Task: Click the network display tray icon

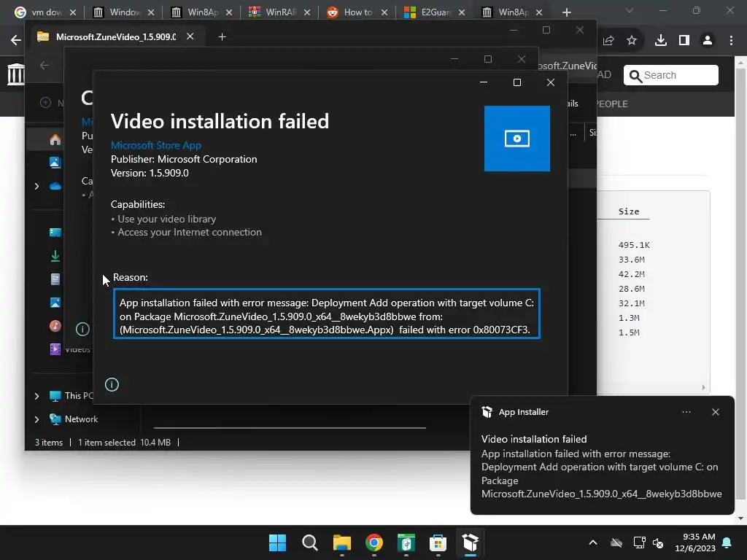Action: [639, 542]
